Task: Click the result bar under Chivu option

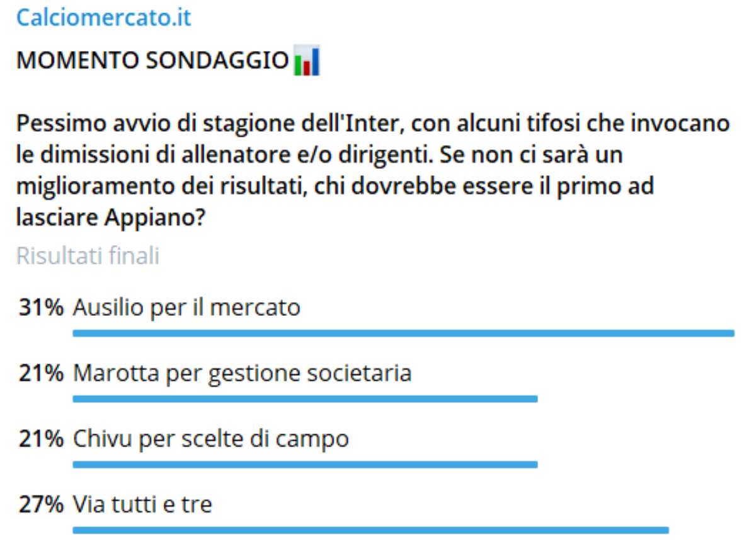Action: 305,465
